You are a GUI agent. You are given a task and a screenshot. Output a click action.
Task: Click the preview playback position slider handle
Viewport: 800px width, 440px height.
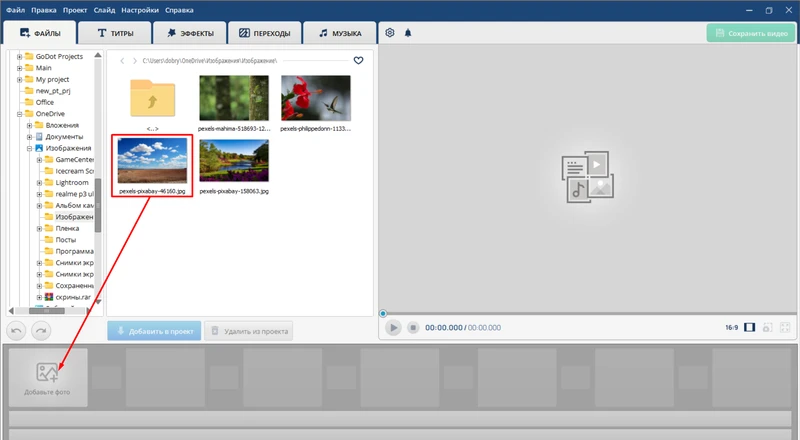[x=383, y=314]
